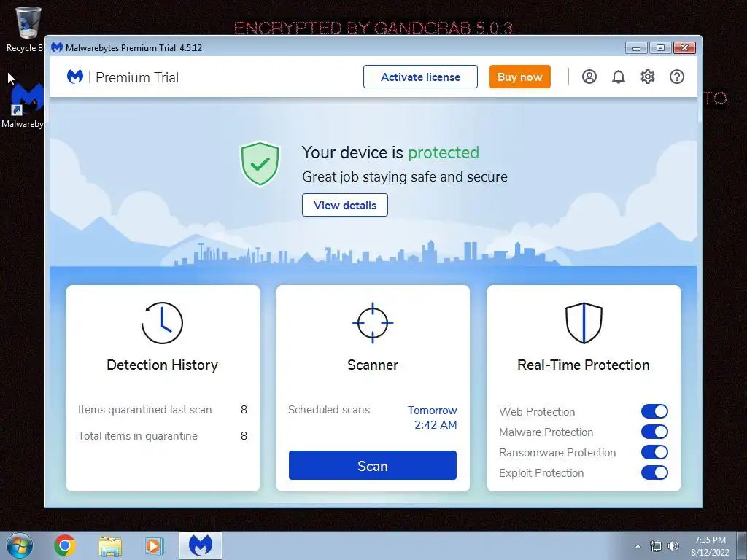Click the green protected shield icon
This screenshot has height=560, width=747.
pyautogui.click(x=260, y=163)
